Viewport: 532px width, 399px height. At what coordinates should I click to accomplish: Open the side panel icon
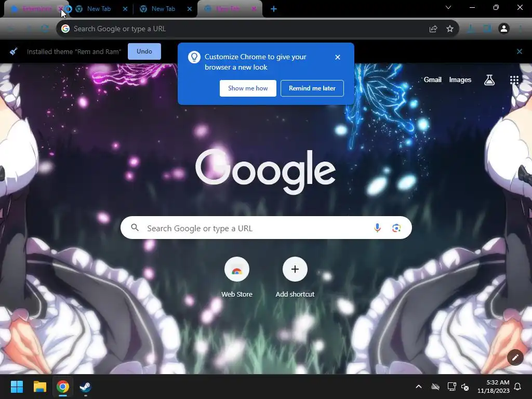tap(487, 29)
